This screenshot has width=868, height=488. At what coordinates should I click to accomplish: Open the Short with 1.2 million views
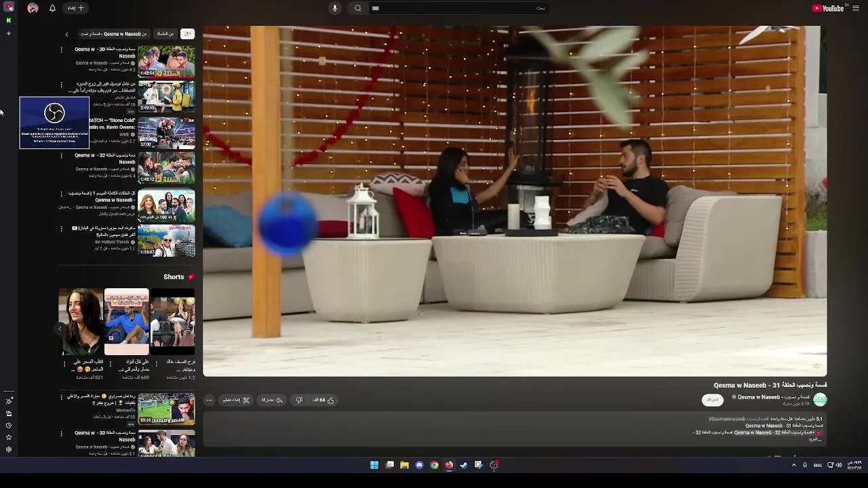pyautogui.click(x=172, y=322)
